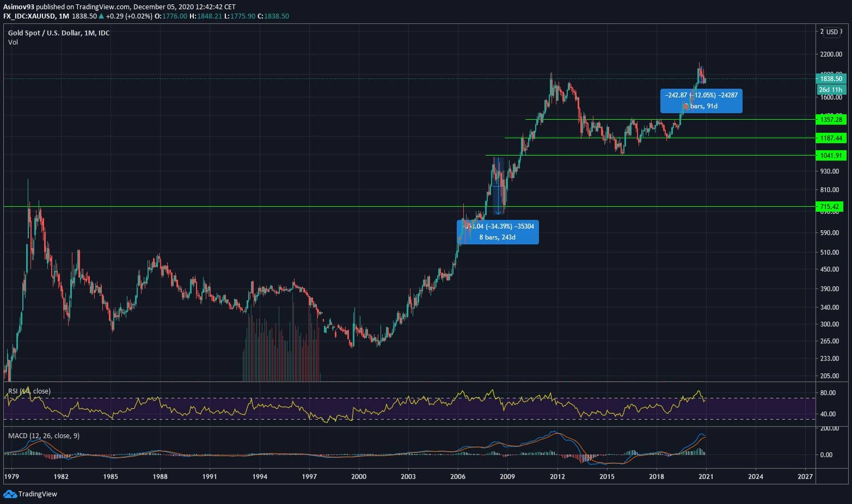852x504 pixels.
Task: Click the 2024 year label on time axis
Action: [x=756, y=477]
